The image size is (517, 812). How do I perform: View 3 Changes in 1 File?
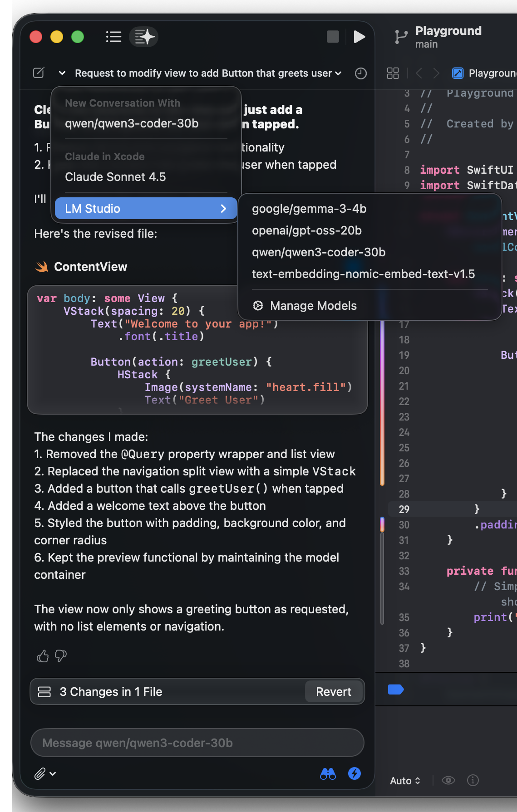click(x=111, y=692)
